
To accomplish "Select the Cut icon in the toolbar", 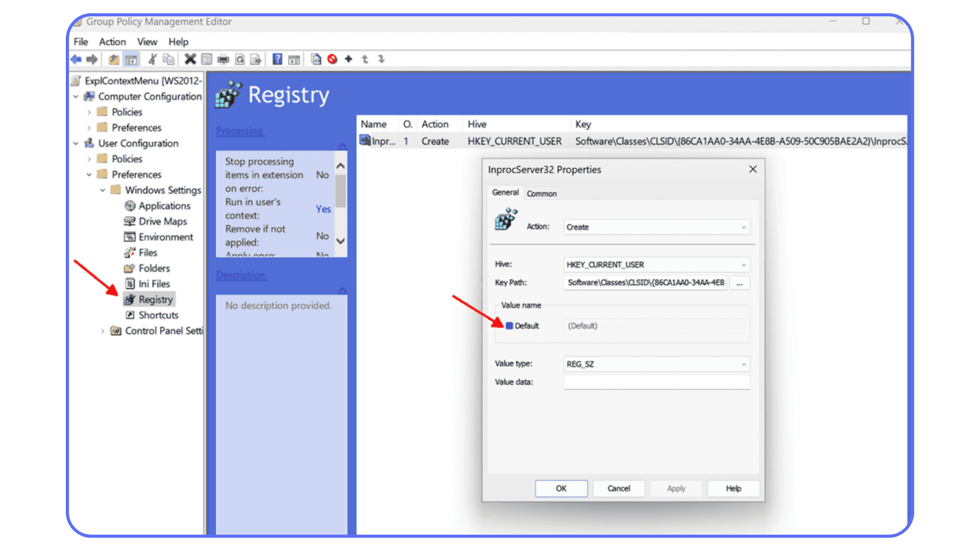I will point(152,59).
